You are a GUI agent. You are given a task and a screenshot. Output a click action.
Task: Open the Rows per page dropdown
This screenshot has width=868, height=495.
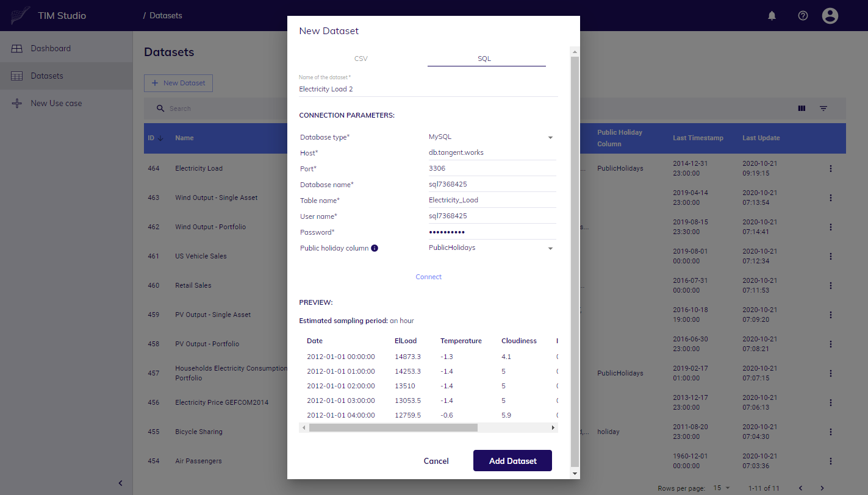point(721,488)
